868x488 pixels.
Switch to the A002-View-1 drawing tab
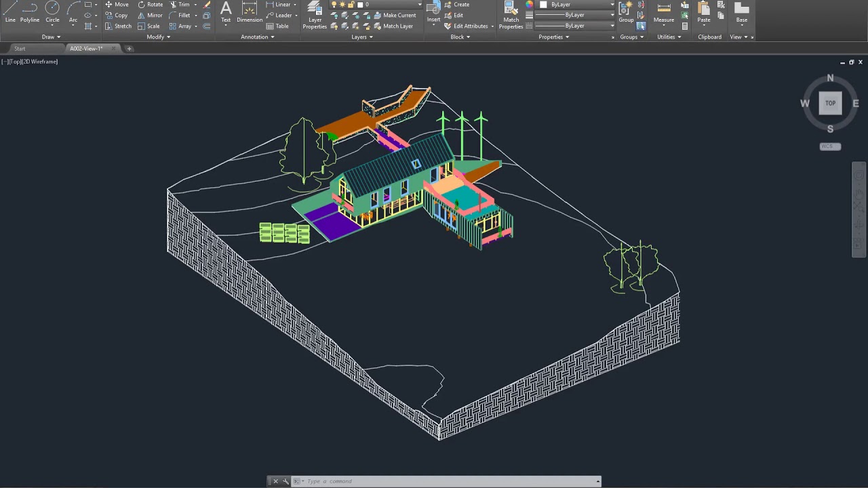click(86, 49)
